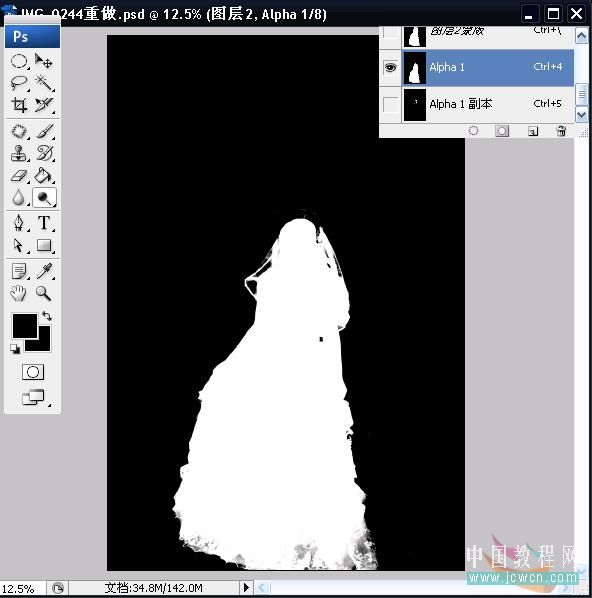Delete current channel trash button
This screenshot has height=598, width=592.
pos(561,131)
